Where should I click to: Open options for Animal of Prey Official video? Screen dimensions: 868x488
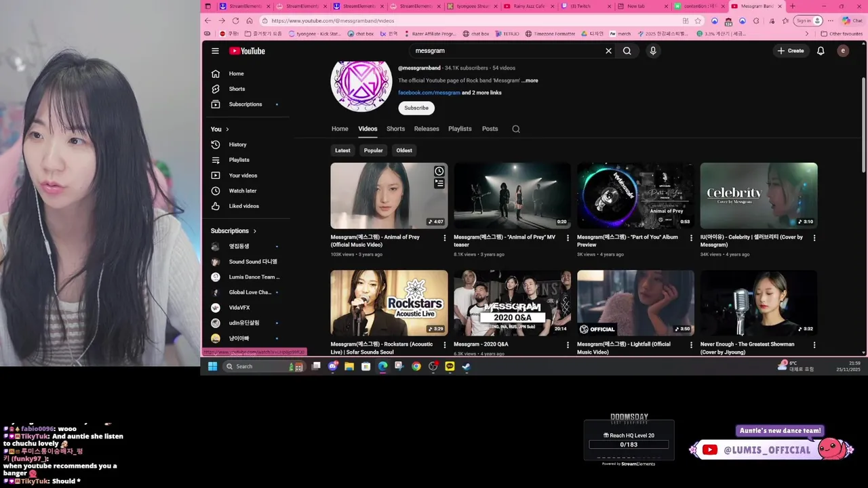(x=445, y=238)
